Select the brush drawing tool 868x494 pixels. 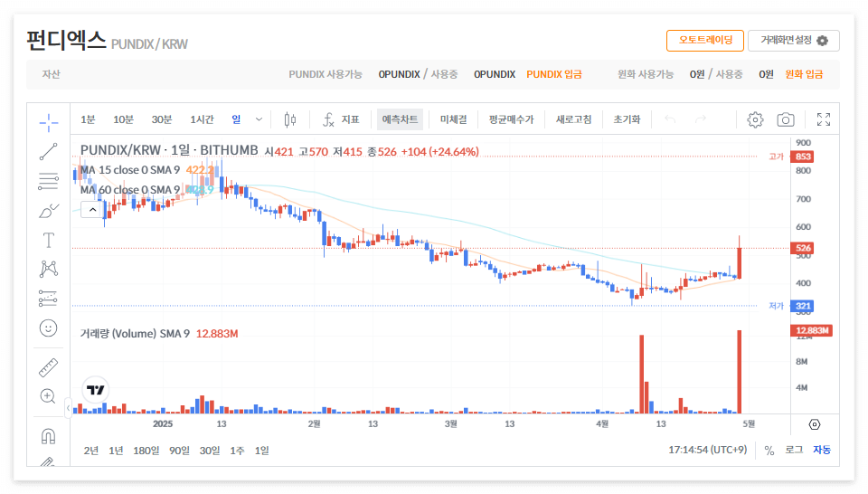coord(49,211)
